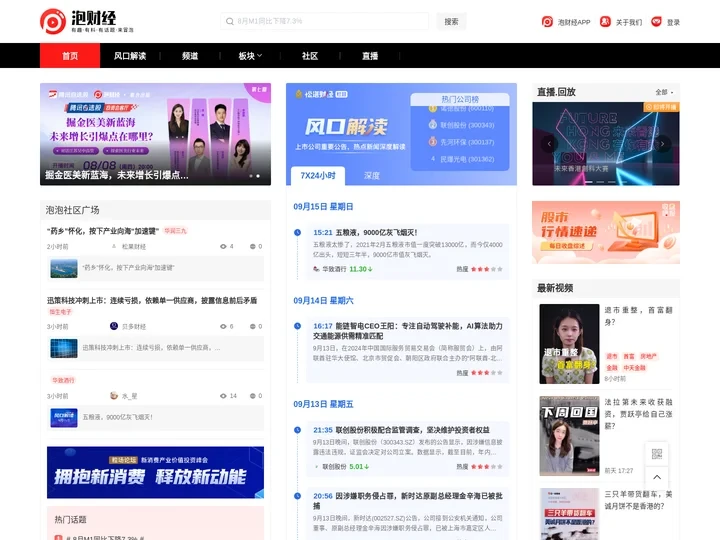720x540 pixels.
Task: Click 水_星 author avatar
Action: point(114,395)
